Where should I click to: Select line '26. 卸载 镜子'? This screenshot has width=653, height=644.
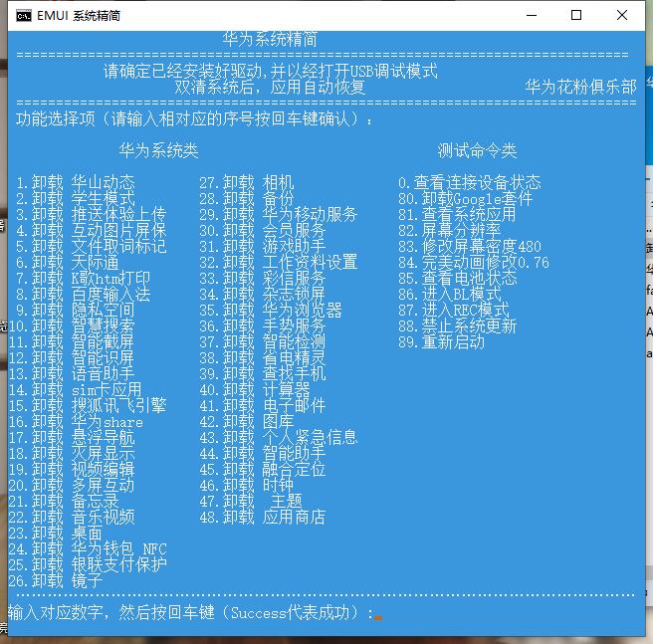pos(56,581)
